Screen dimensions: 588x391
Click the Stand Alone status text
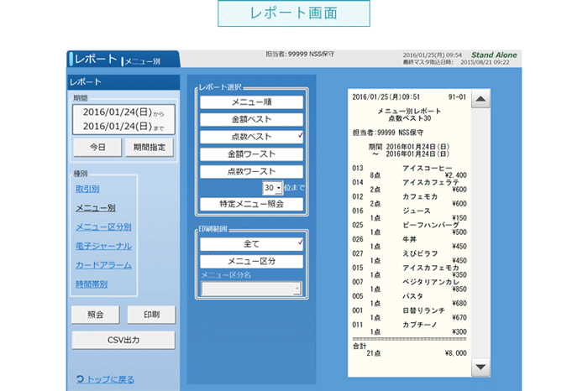tap(494, 55)
